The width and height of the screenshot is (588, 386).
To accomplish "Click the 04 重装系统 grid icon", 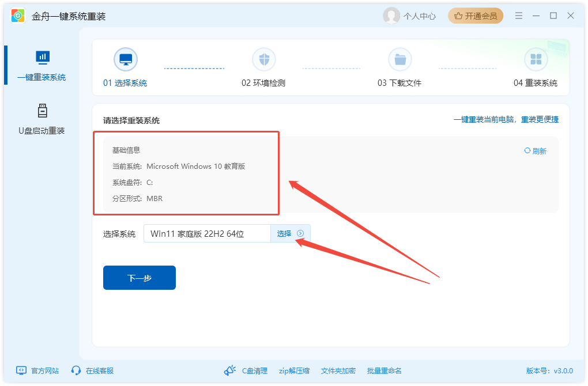I will coord(536,58).
